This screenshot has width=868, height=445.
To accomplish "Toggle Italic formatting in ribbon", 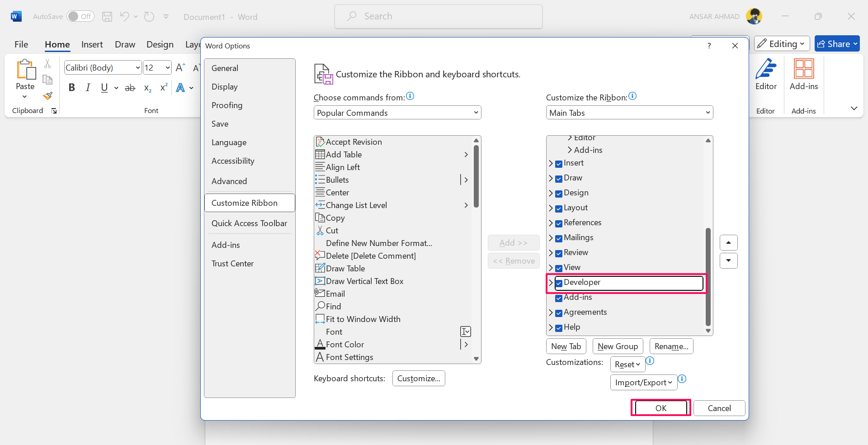I will point(88,88).
